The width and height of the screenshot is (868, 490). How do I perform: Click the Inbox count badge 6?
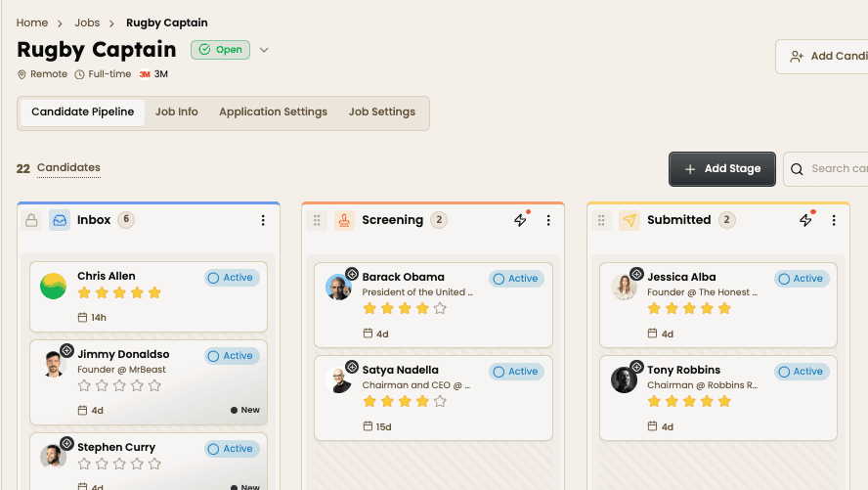(126, 220)
